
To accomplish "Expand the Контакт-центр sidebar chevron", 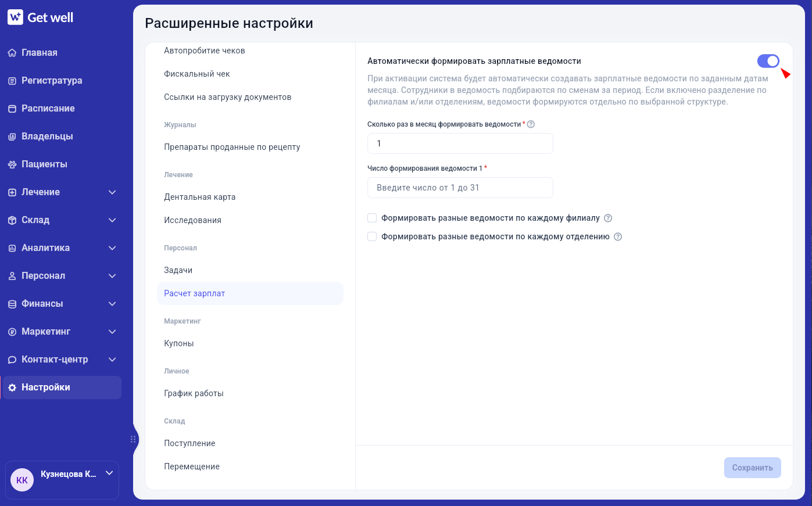I will (112, 360).
